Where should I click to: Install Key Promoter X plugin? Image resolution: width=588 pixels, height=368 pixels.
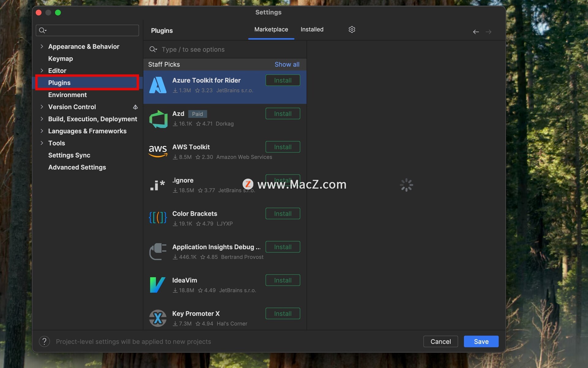[x=283, y=313]
